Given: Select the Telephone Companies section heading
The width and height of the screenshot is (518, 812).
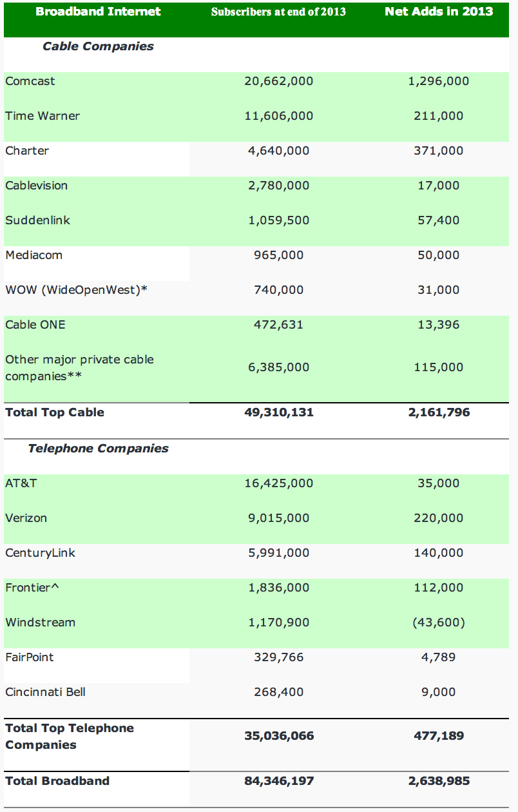Looking at the screenshot, I should 98,449.
